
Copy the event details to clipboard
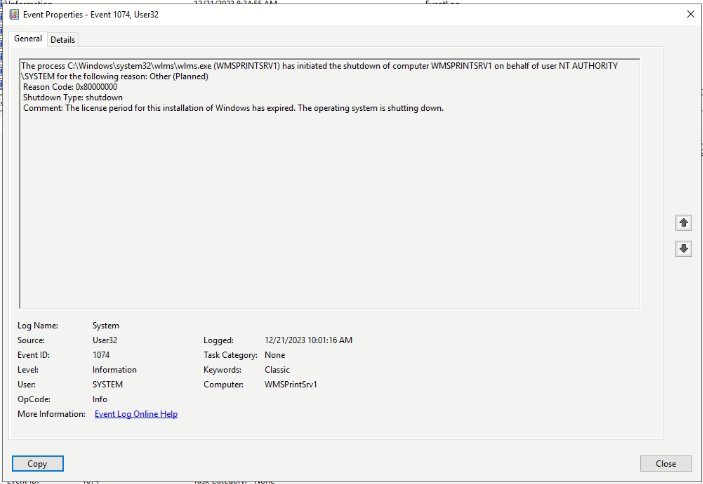click(x=38, y=463)
